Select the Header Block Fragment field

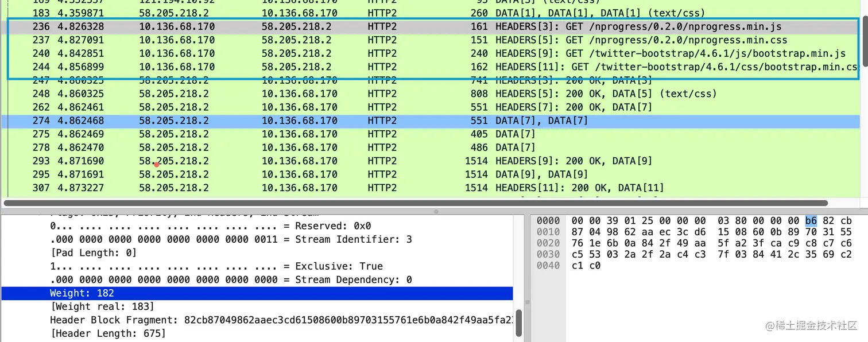(257, 320)
